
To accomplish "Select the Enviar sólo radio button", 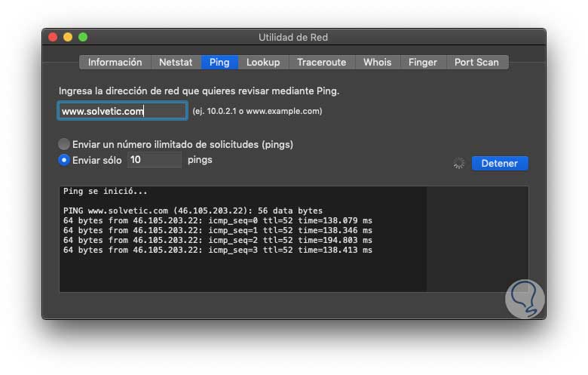I will click(64, 160).
